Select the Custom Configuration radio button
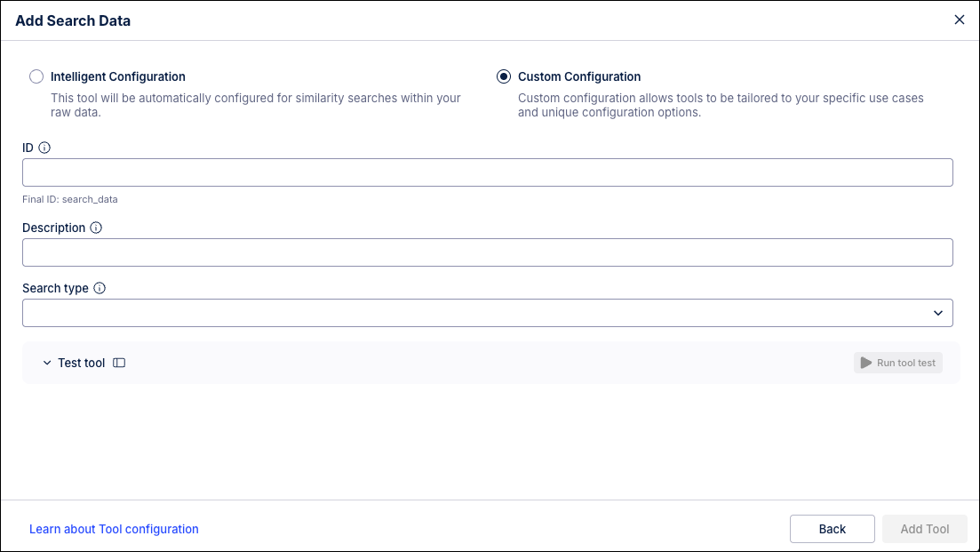Image resolution: width=980 pixels, height=552 pixels. (503, 76)
